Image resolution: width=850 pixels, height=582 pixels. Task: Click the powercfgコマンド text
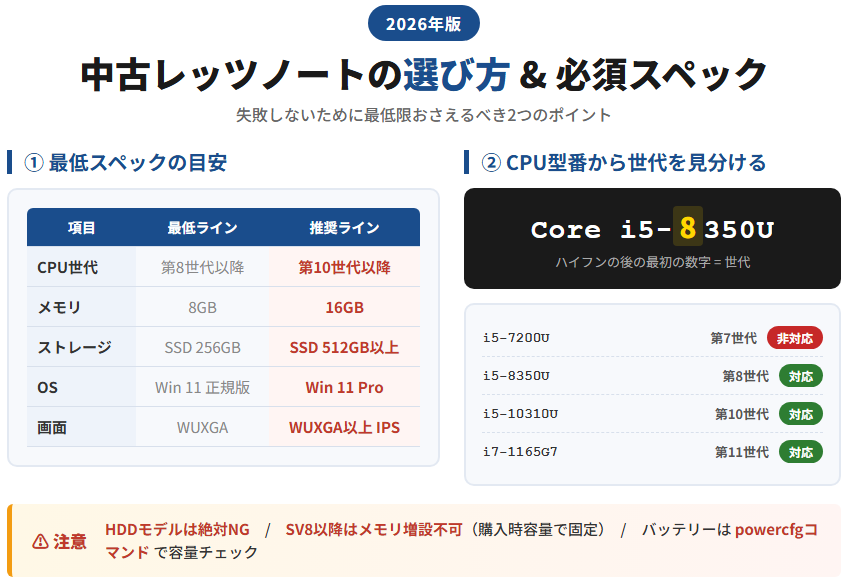tap(776, 529)
